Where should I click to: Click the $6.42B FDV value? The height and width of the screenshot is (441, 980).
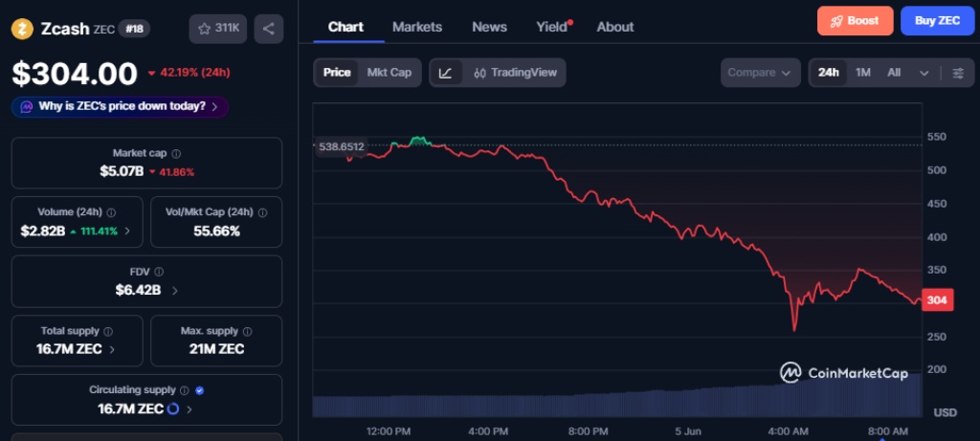click(138, 291)
